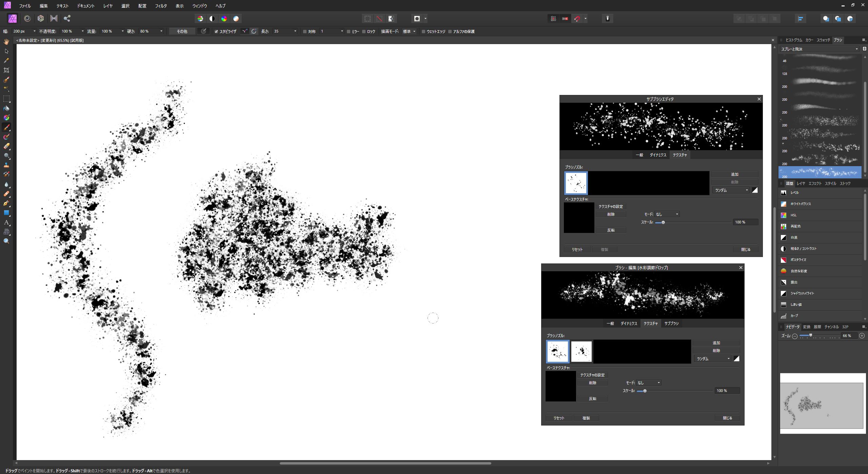Viewport: 868px width, 474px height.
Task: Click the その他 button
Action: [182, 32]
